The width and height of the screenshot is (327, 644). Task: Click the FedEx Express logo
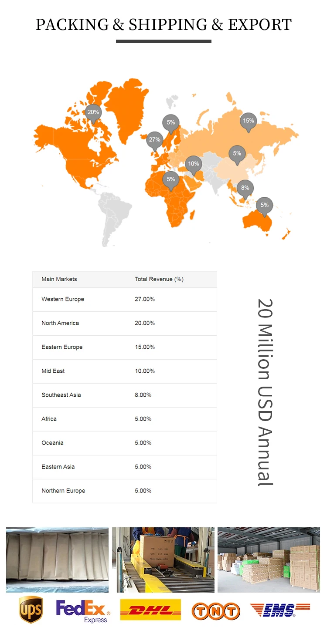(x=83, y=610)
